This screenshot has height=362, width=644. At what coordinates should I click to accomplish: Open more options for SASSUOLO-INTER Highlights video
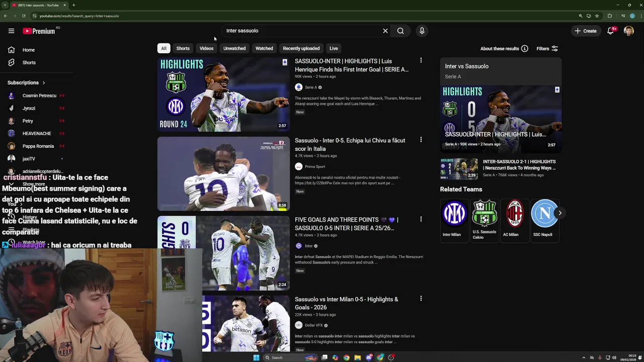click(x=421, y=60)
